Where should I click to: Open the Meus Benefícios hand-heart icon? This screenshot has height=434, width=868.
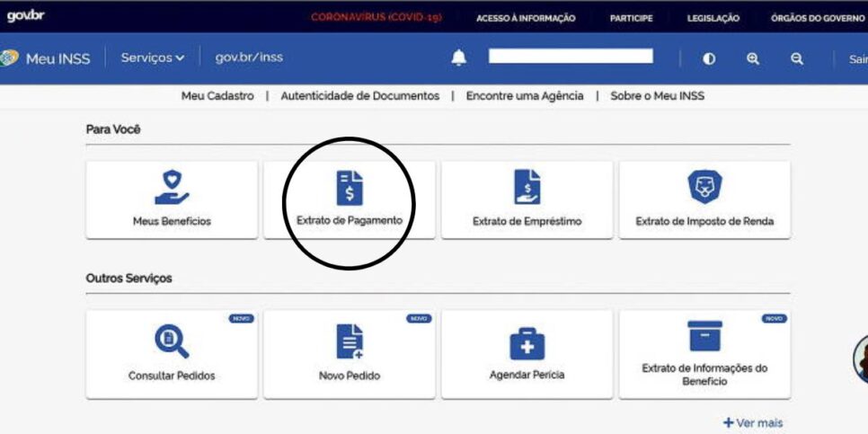172,187
